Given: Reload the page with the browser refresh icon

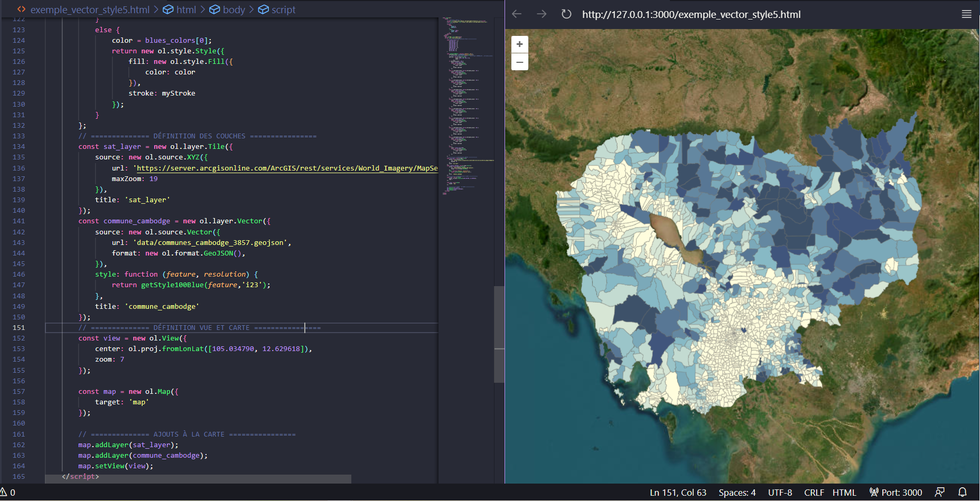Looking at the screenshot, I should click(x=566, y=14).
